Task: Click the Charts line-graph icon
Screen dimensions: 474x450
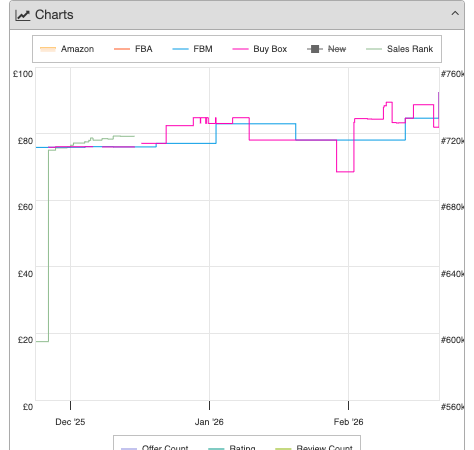Action: [x=22, y=15]
